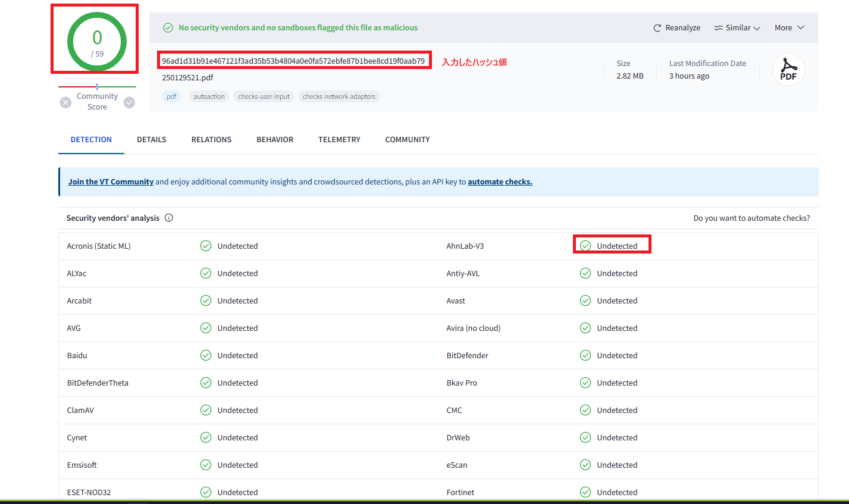Click the PDF file type icon
This screenshot has width=849, height=504.
pyautogui.click(x=788, y=70)
